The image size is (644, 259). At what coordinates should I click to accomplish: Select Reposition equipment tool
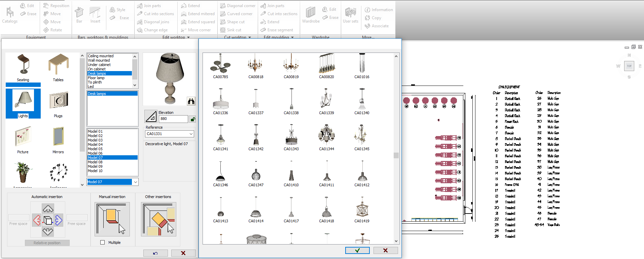(56, 6)
